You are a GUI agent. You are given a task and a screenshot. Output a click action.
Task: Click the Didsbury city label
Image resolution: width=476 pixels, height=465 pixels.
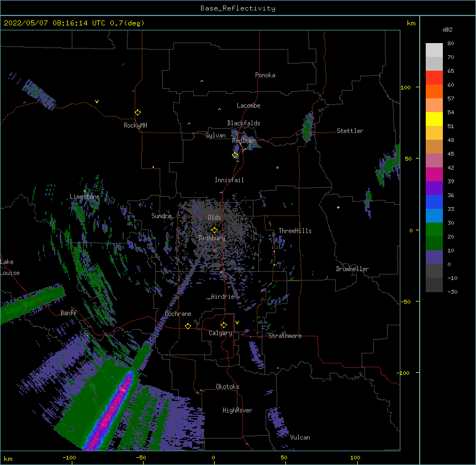click(x=212, y=238)
